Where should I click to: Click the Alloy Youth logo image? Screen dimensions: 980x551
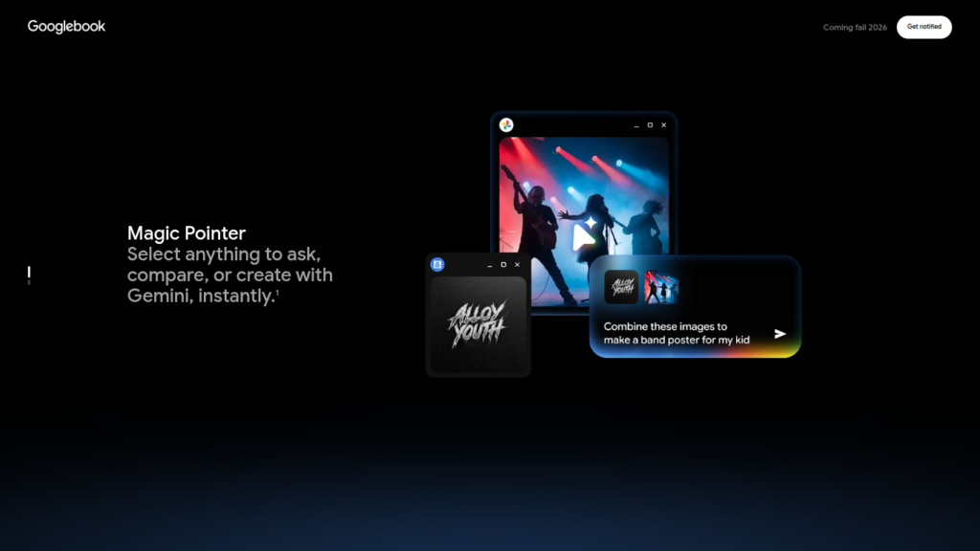pyautogui.click(x=479, y=324)
